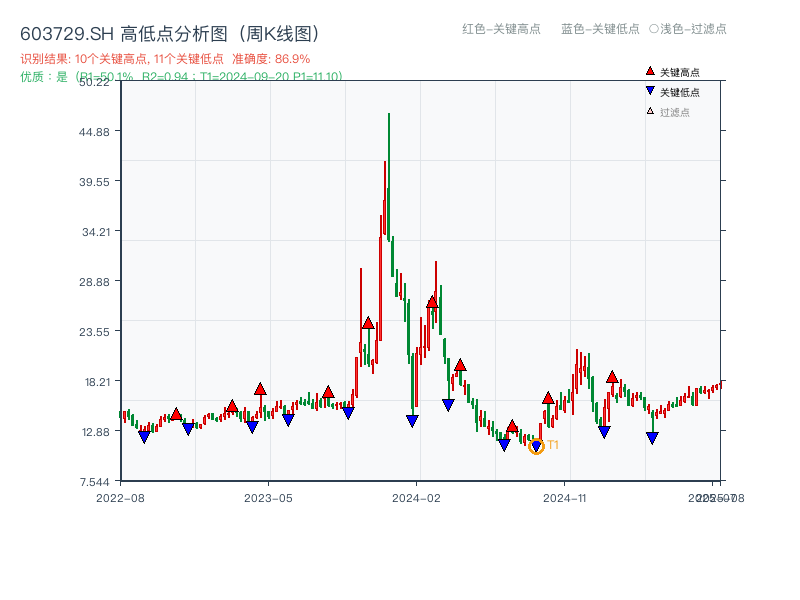Click the red triangle marker near the 2022-08 start
Image resolution: width=800 pixels, height=600 pixels.
coord(175,412)
